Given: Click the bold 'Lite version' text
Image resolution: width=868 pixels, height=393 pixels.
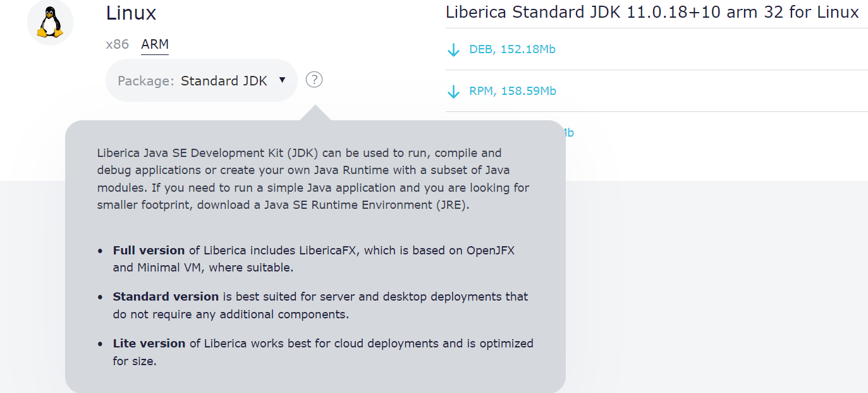Looking at the screenshot, I should tap(149, 344).
